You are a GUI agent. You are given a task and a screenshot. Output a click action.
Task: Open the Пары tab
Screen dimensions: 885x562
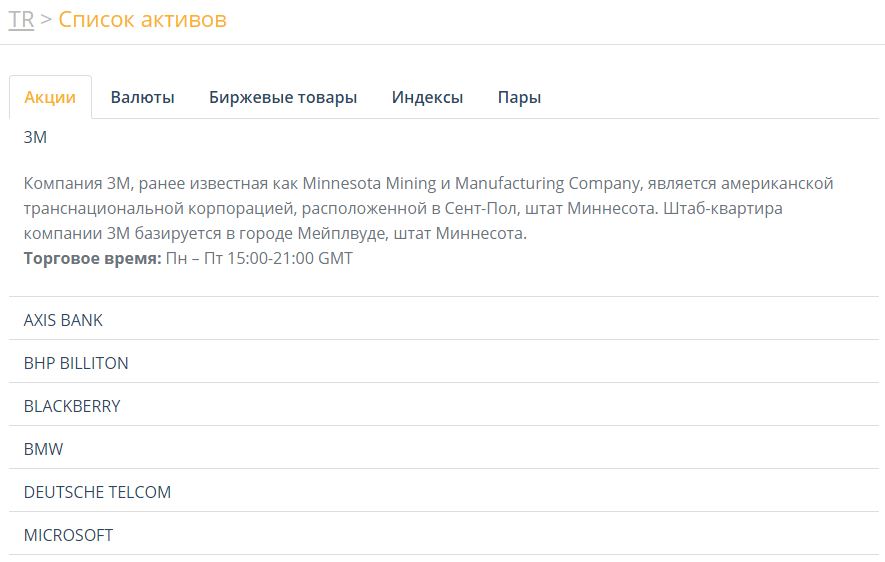[x=519, y=97]
